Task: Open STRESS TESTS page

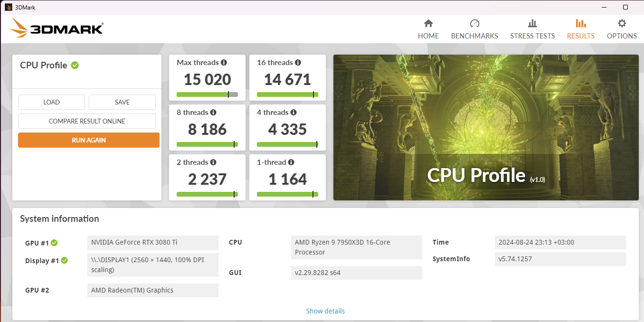Action: click(x=532, y=29)
